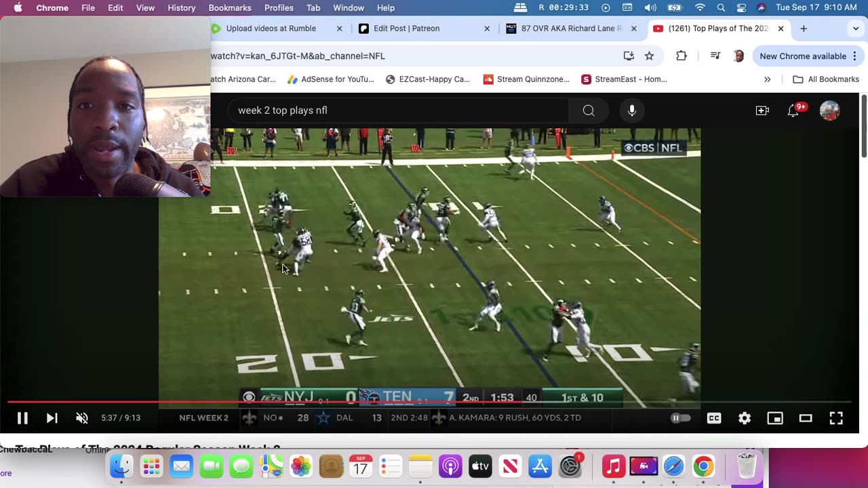Open the Wi-Fi status menu
868x488 pixels.
tap(699, 7)
